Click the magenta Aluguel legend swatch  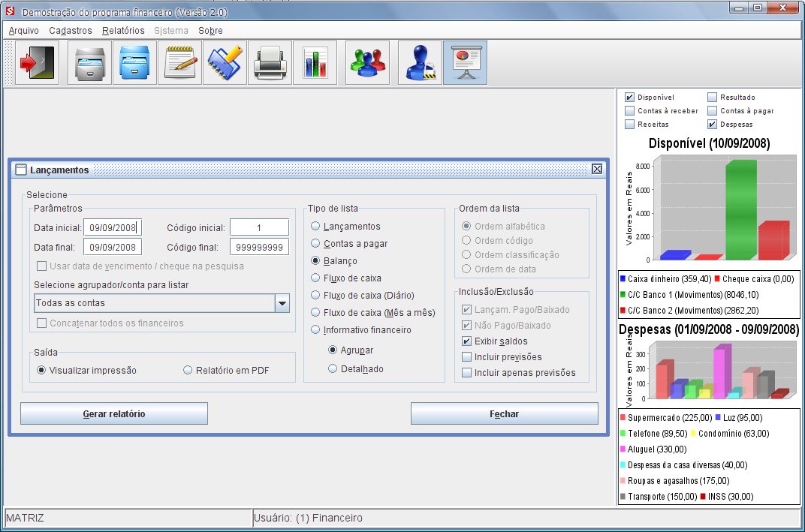pyautogui.click(x=623, y=449)
